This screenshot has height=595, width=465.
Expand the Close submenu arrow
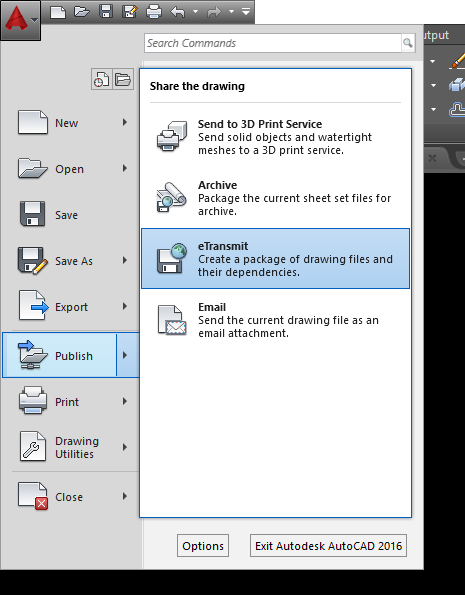(x=125, y=496)
